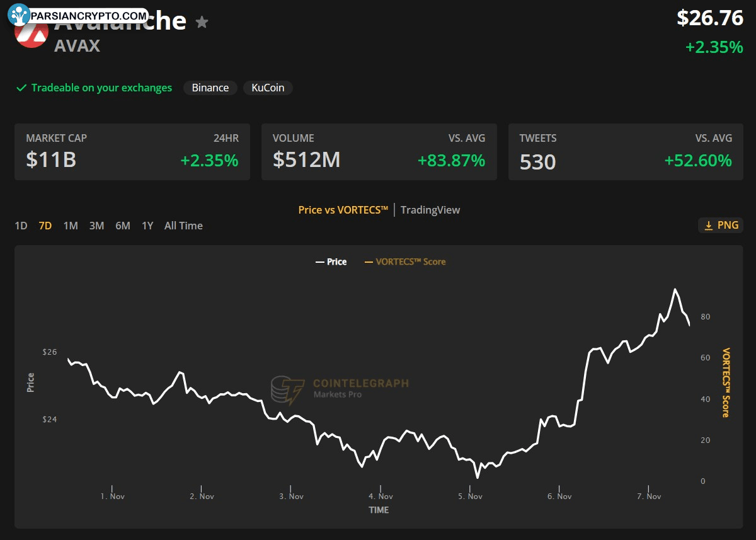The image size is (756, 540).
Task: Click the ParsianCrypto logo icon
Action: click(20, 15)
